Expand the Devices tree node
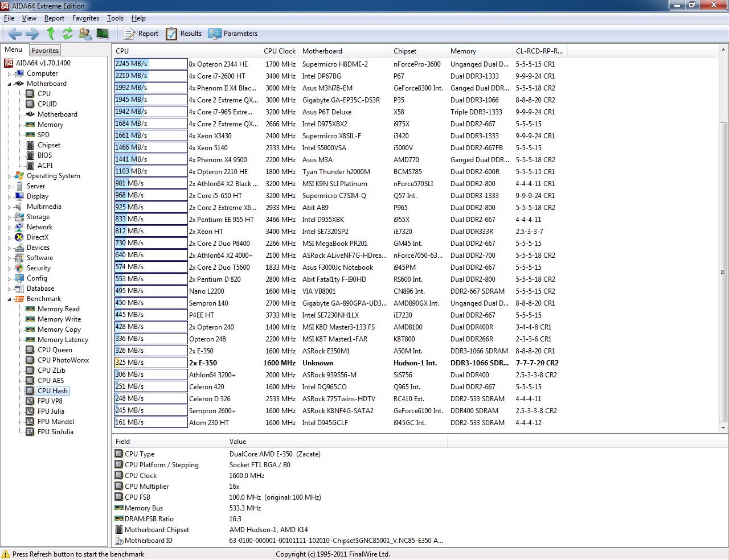 pos(9,248)
